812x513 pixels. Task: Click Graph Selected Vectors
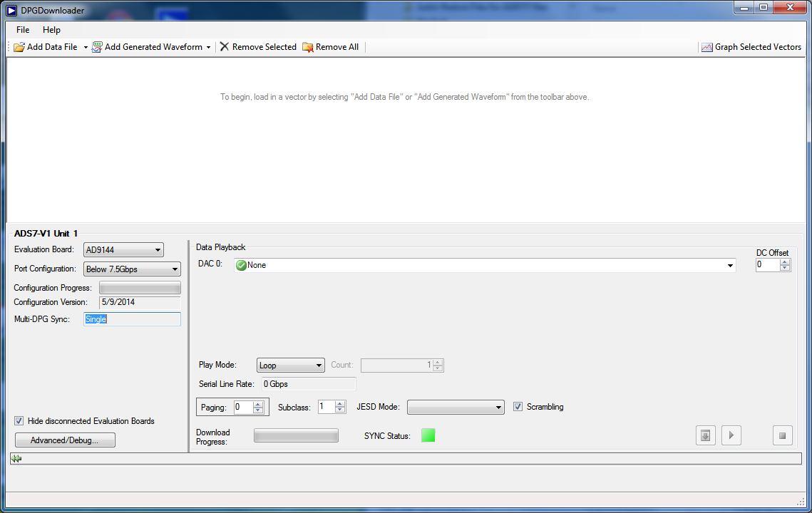[751, 47]
